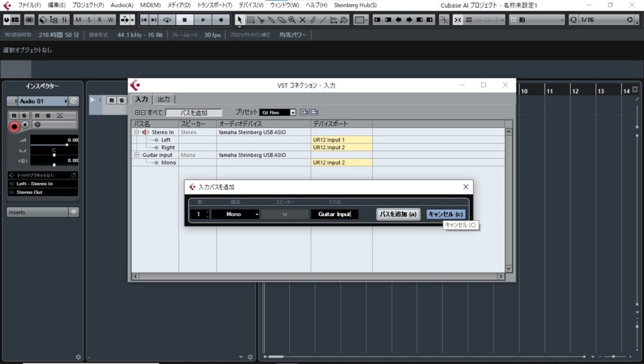Switch to the 出力 tab
The width and height of the screenshot is (644, 364).
pos(164,100)
